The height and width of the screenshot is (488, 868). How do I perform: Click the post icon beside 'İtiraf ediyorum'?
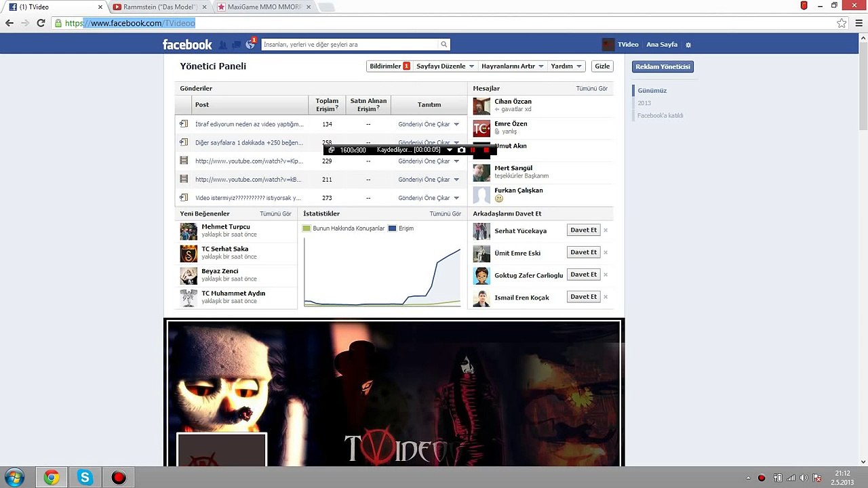click(184, 124)
